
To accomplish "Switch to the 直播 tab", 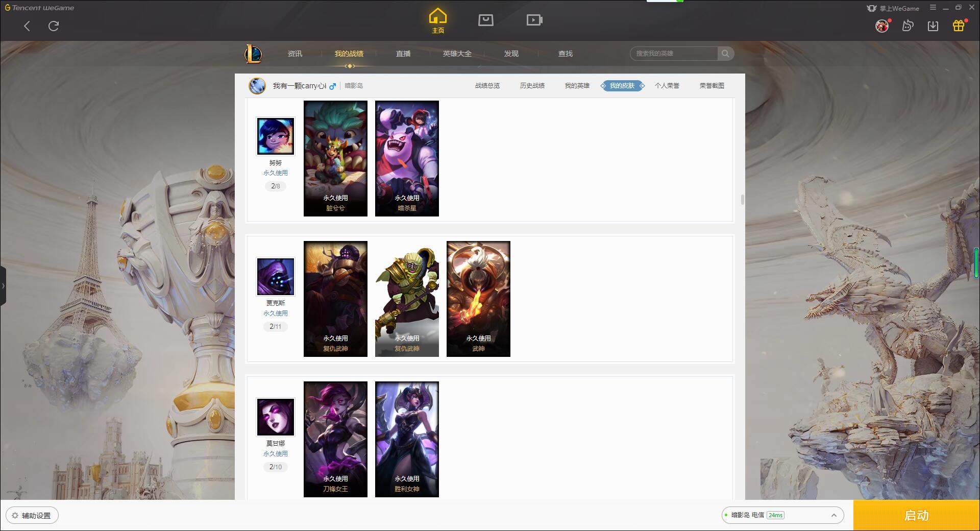I will point(403,54).
